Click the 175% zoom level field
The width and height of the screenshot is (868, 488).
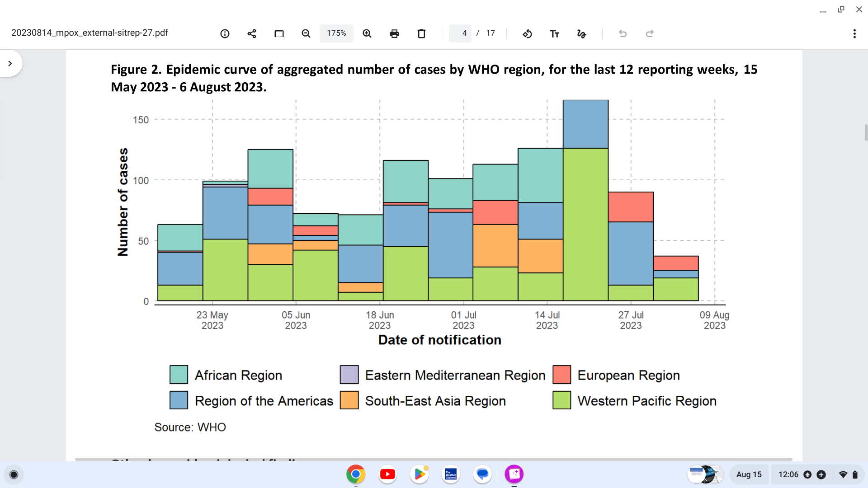(x=336, y=33)
